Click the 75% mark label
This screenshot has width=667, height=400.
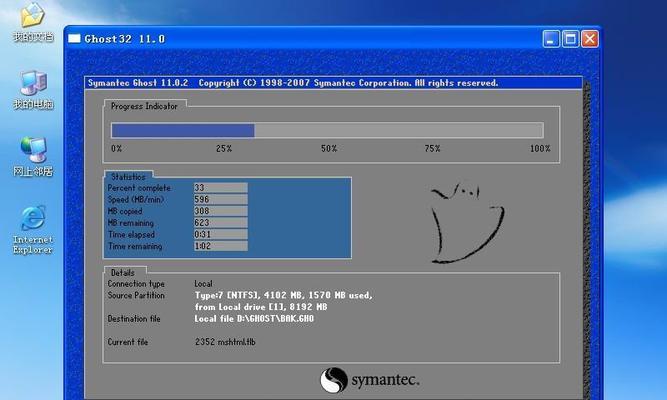[x=432, y=149]
